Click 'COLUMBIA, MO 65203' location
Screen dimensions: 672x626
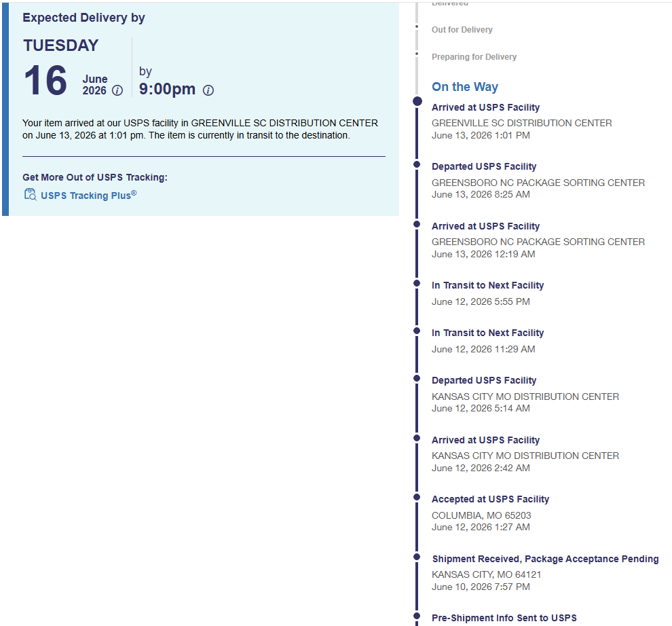click(481, 515)
